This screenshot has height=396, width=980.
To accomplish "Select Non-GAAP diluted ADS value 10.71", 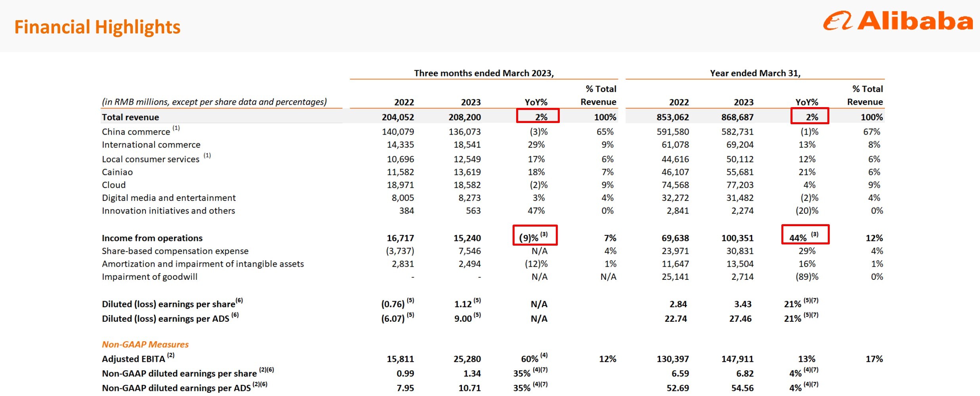I will (470, 388).
